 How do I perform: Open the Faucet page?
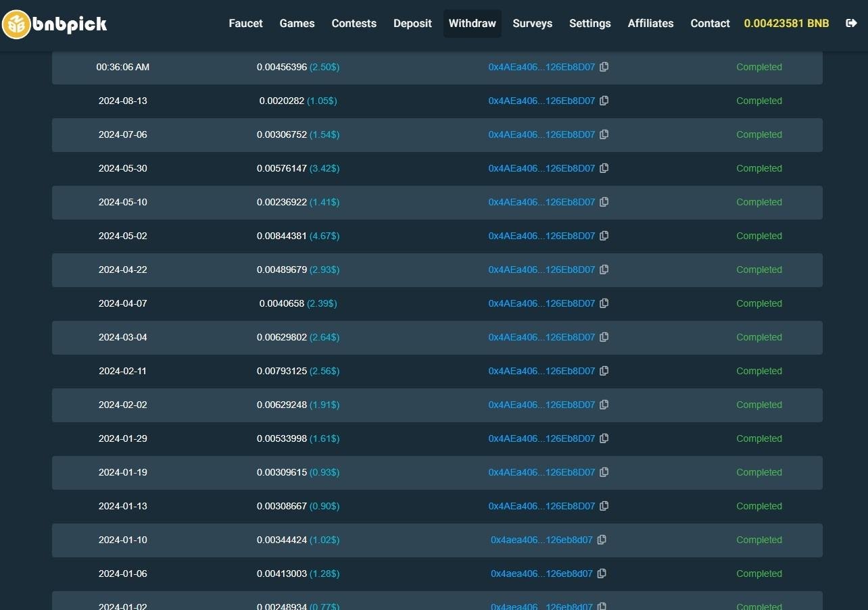(x=246, y=23)
